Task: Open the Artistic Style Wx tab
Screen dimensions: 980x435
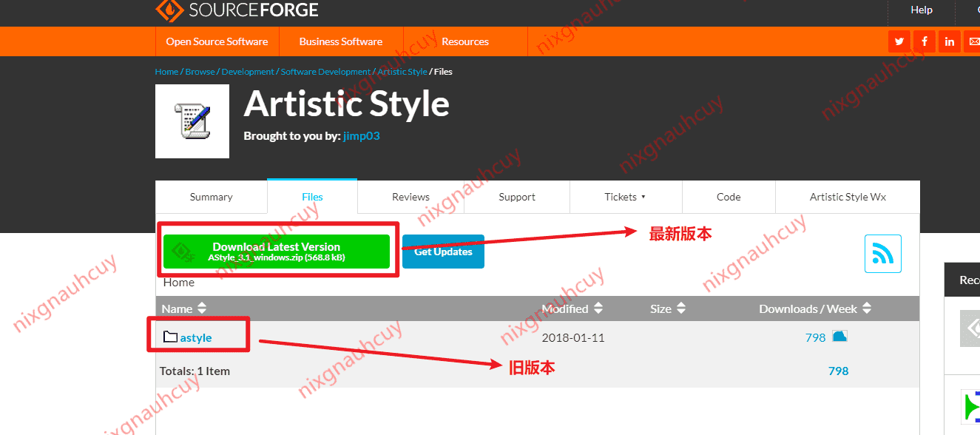Action: click(x=848, y=197)
